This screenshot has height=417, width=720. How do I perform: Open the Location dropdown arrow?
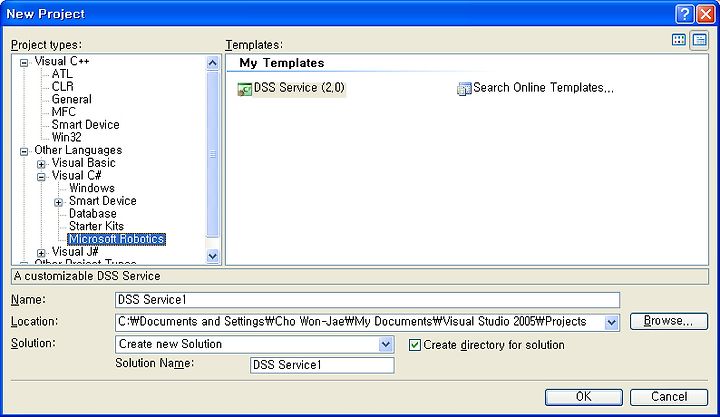(x=611, y=322)
